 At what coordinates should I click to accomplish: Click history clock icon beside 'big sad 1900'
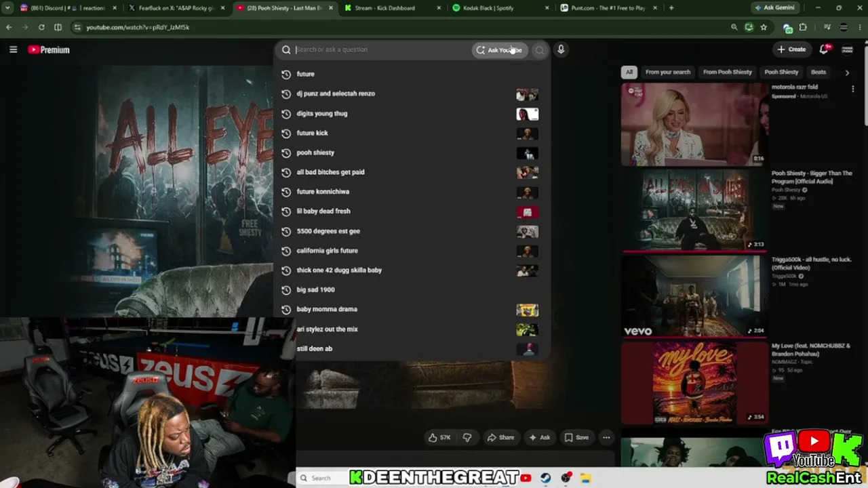pyautogui.click(x=286, y=289)
